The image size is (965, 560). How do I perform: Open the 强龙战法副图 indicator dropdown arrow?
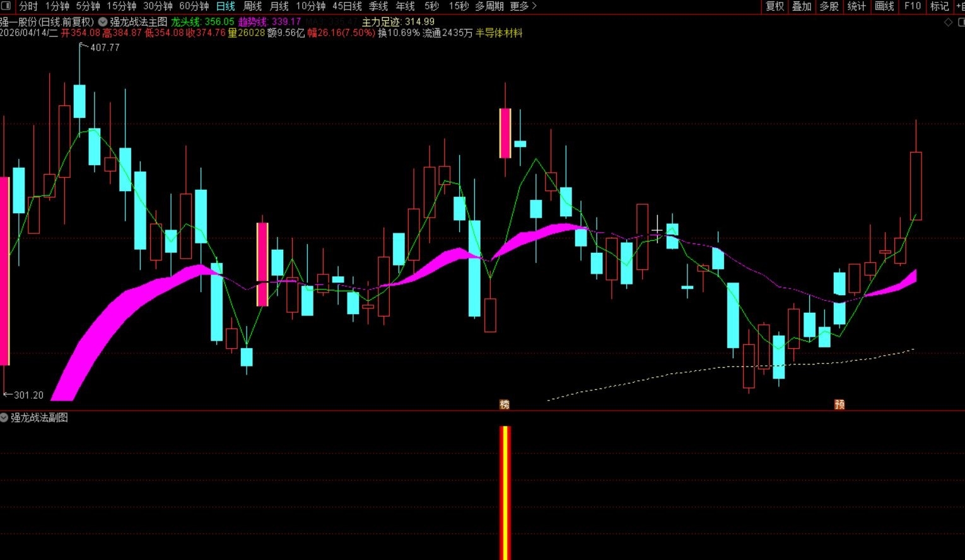tap(4, 417)
